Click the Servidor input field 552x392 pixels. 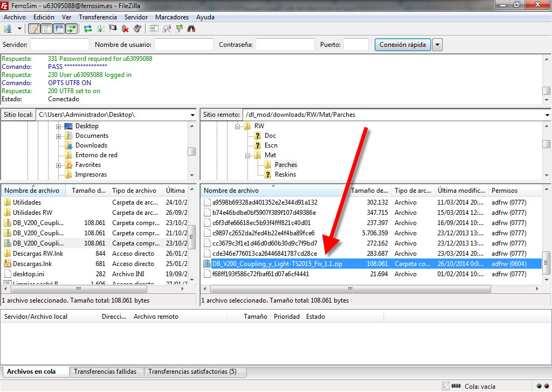60,45
